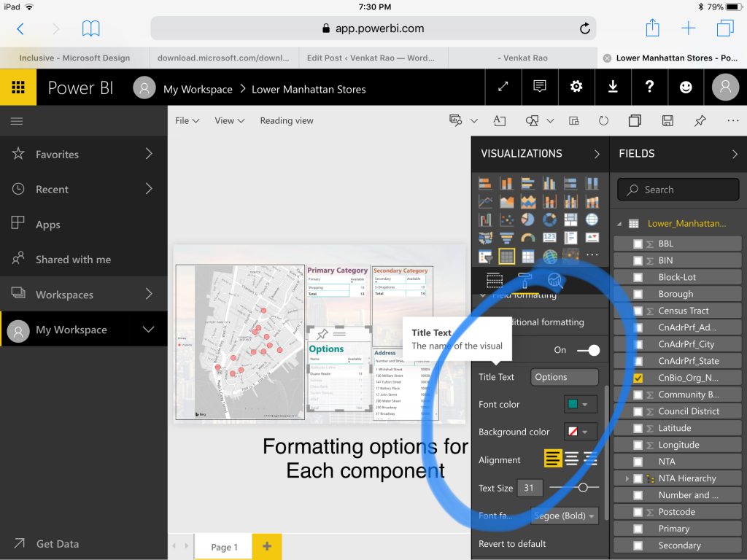The height and width of the screenshot is (560, 747).
Task: Click the download arrow icon in header
Action: coord(613,87)
